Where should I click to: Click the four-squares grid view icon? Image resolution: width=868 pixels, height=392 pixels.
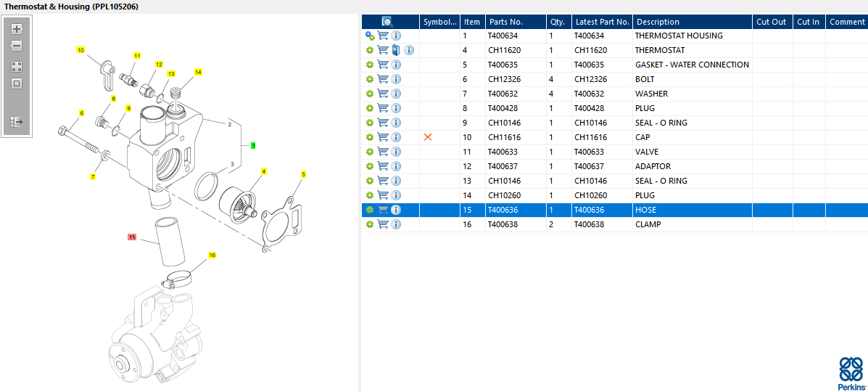(x=17, y=67)
